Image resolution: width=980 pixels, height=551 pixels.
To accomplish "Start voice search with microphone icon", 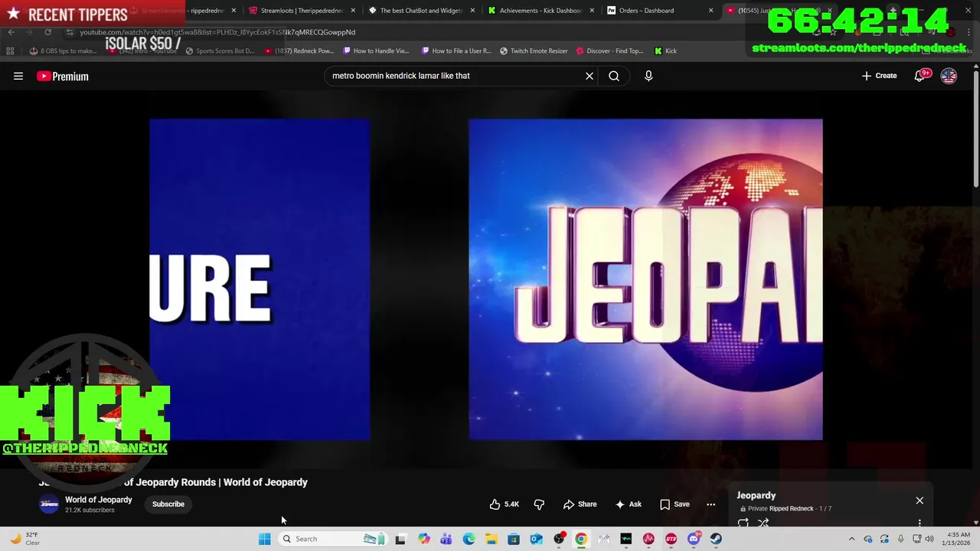I will [648, 76].
